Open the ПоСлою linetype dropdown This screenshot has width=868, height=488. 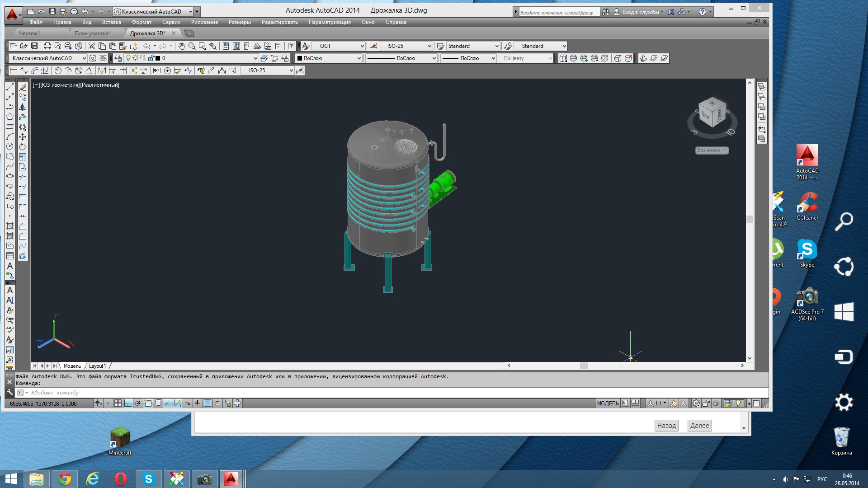(401, 58)
